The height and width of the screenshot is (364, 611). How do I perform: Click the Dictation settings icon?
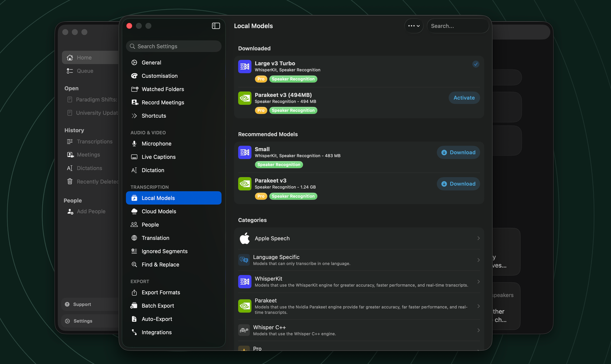click(134, 170)
